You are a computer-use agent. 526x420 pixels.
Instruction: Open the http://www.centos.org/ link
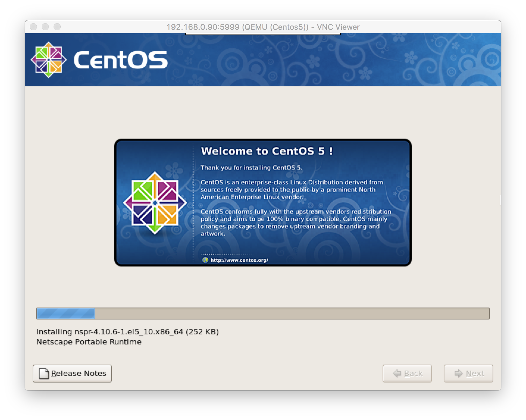[x=239, y=260]
